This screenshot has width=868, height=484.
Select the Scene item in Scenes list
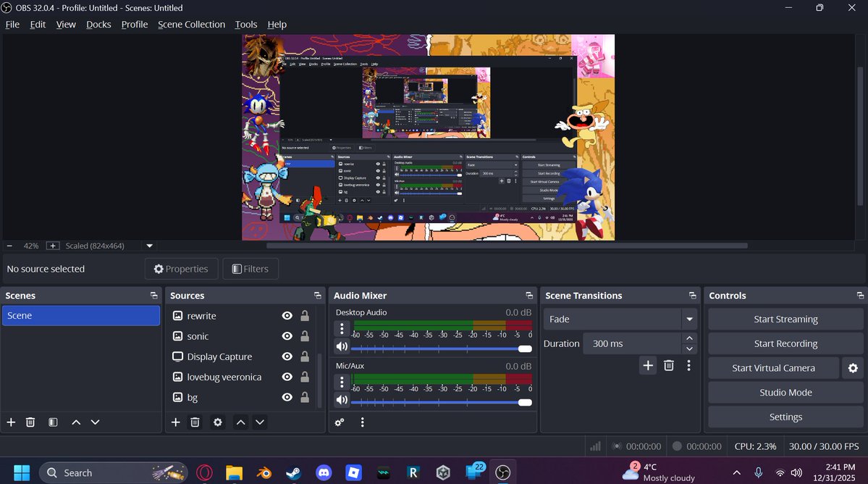(81, 315)
